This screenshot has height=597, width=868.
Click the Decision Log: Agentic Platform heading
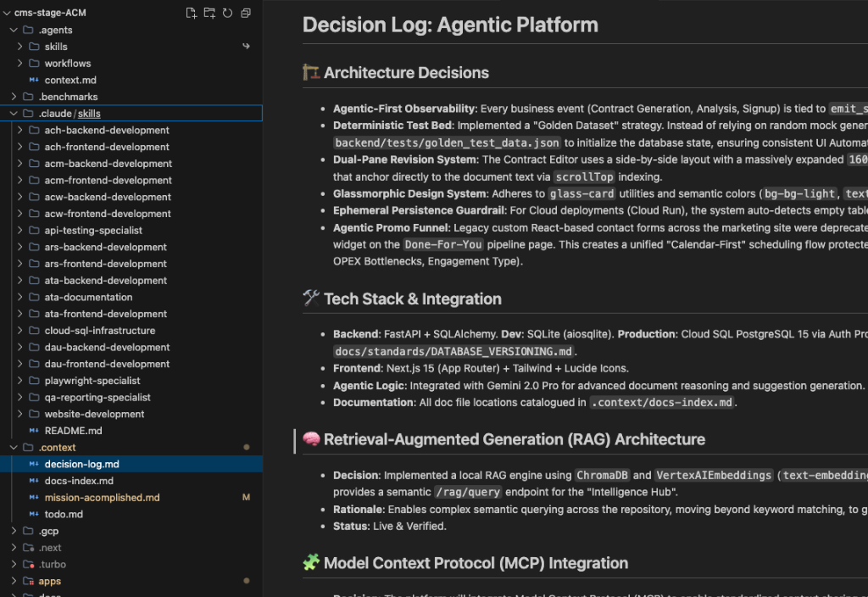pos(450,25)
